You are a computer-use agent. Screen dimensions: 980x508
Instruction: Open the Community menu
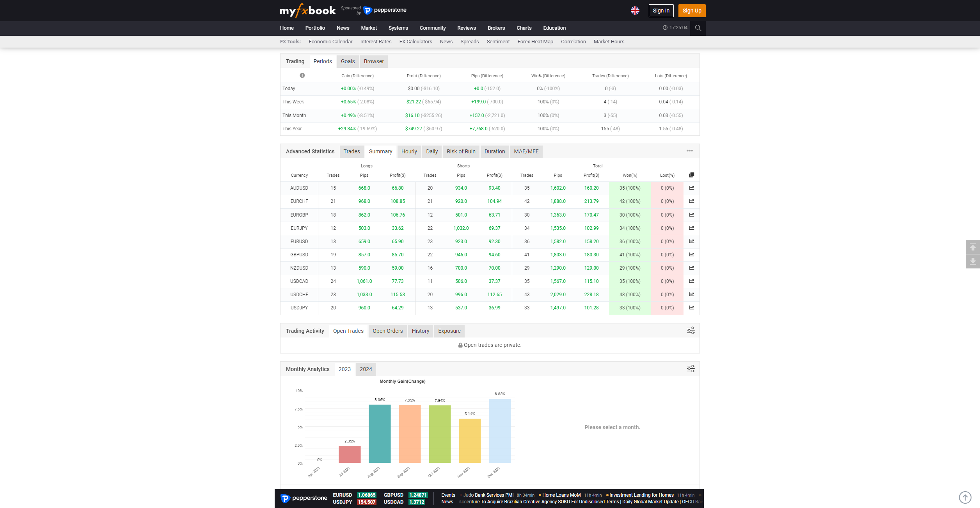click(432, 28)
